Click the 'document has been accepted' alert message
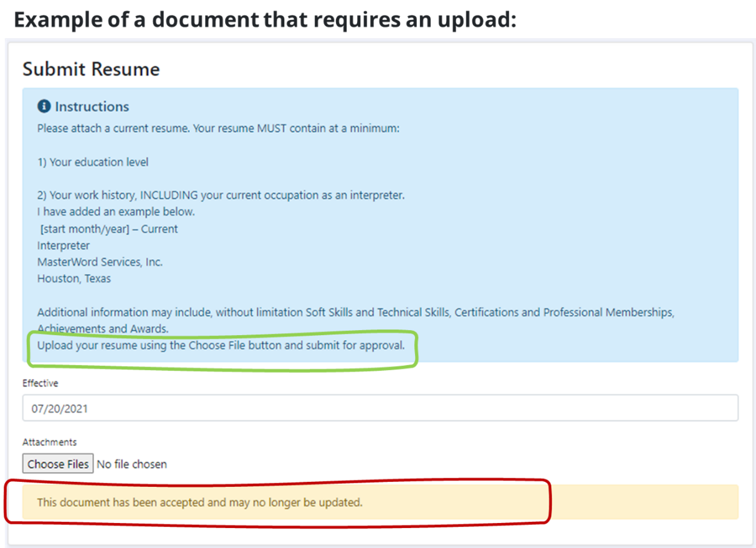The height and width of the screenshot is (548, 756). (x=199, y=502)
